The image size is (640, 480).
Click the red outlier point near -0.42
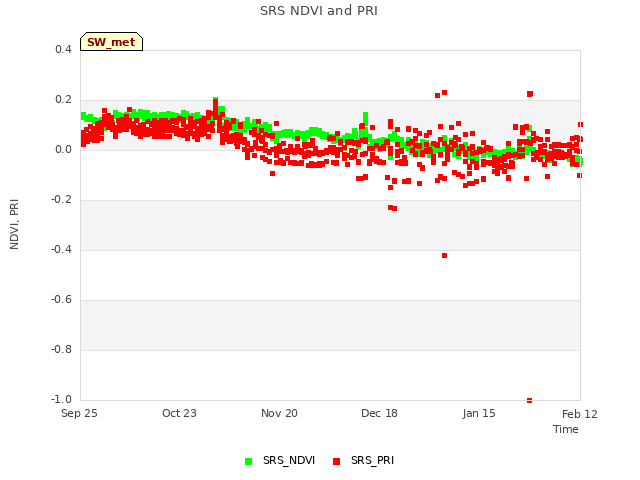(x=444, y=256)
